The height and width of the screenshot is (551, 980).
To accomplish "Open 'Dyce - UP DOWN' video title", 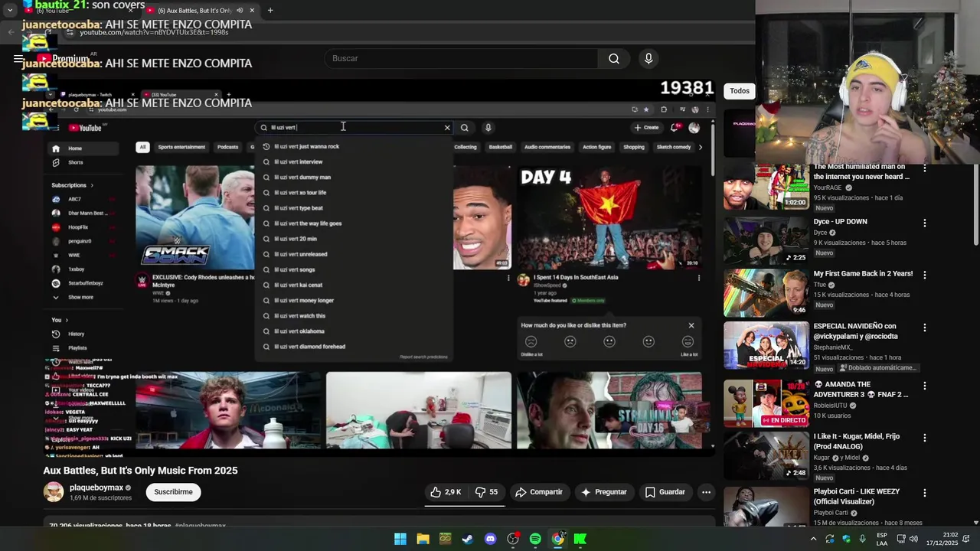I will 840,222.
